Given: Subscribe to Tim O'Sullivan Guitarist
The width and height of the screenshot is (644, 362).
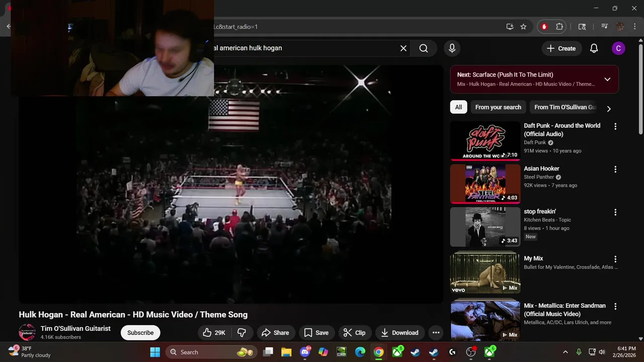Looking at the screenshot, I should (x=140, y=333).
